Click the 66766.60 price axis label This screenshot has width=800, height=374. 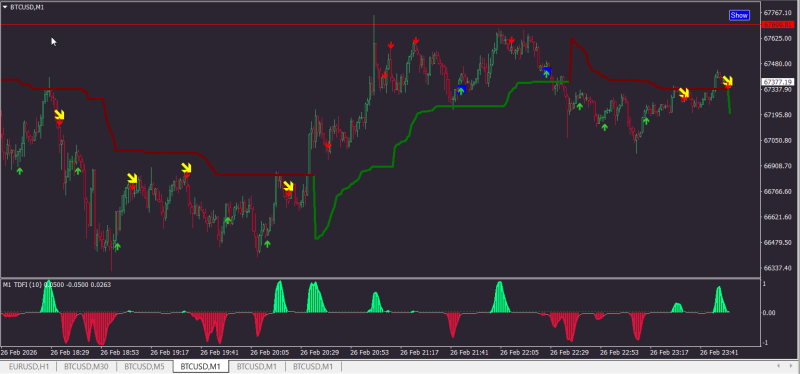pos(778,191)
